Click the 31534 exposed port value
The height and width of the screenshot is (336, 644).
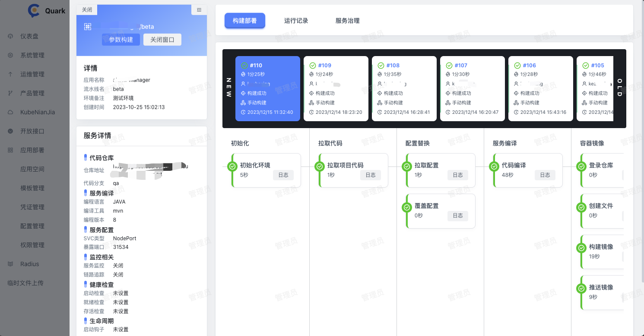pyautogui.click(x=121, y=247)
